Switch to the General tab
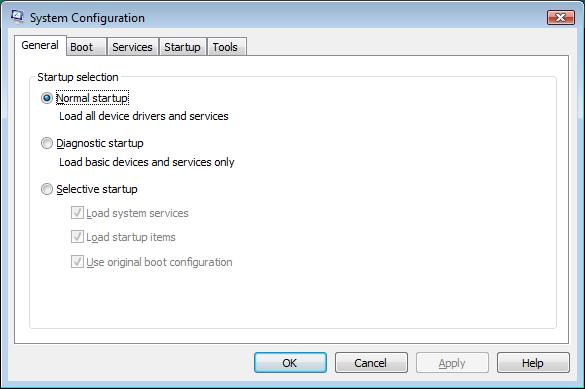Image resolution: width=585 pixels, height=389 pixels. pos(40,46)
